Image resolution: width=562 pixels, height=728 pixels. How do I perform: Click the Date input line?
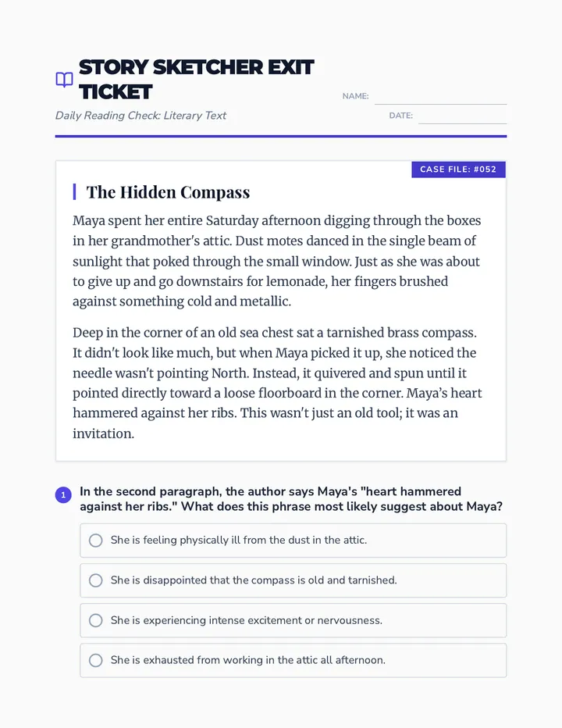pos(462,117)
